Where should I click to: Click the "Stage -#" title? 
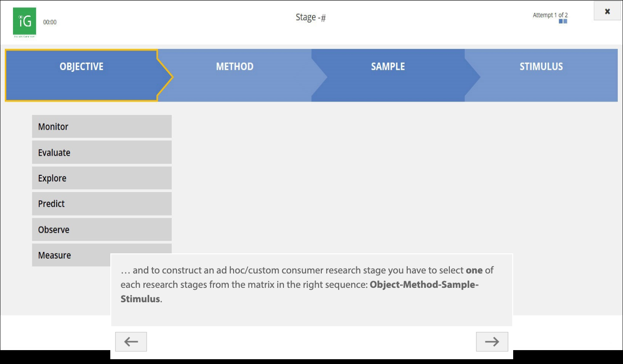311,18
